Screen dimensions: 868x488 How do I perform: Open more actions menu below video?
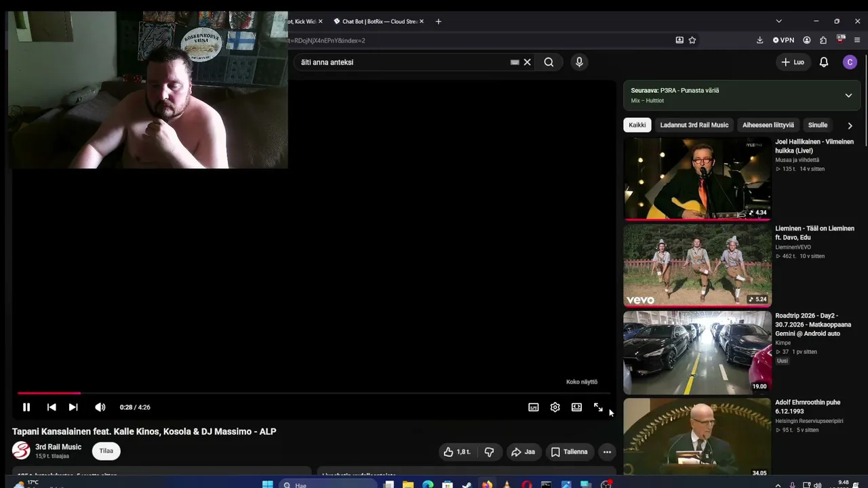[607, 452]
